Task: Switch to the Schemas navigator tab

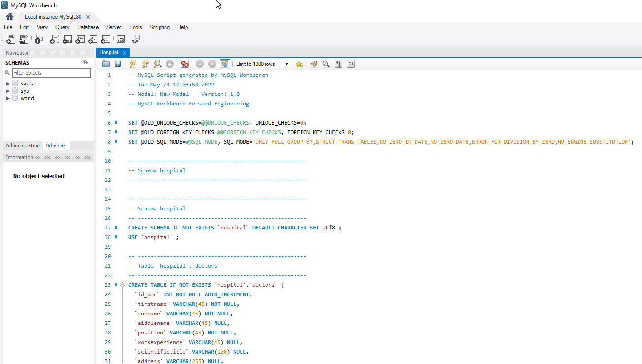Action: tap(56, 145)
